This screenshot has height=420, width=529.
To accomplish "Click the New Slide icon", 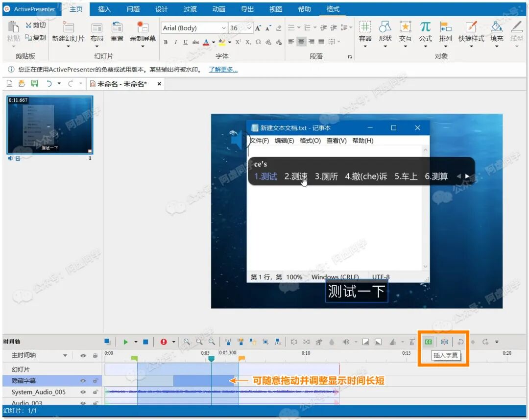I will point(68,27).
